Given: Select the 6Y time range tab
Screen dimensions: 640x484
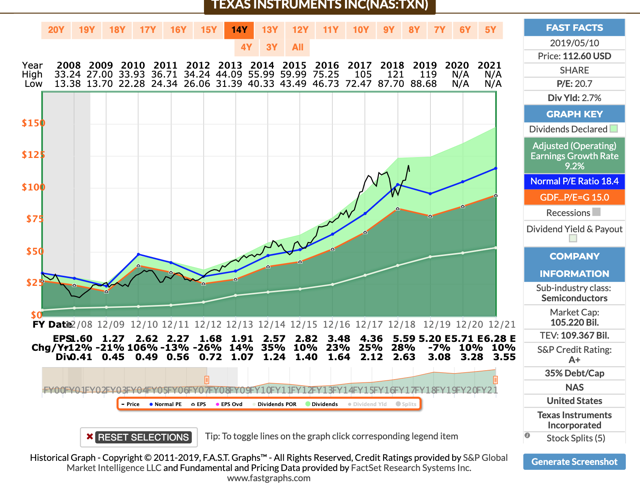Looking at the screenshot, I should click(x=465, y=30).
